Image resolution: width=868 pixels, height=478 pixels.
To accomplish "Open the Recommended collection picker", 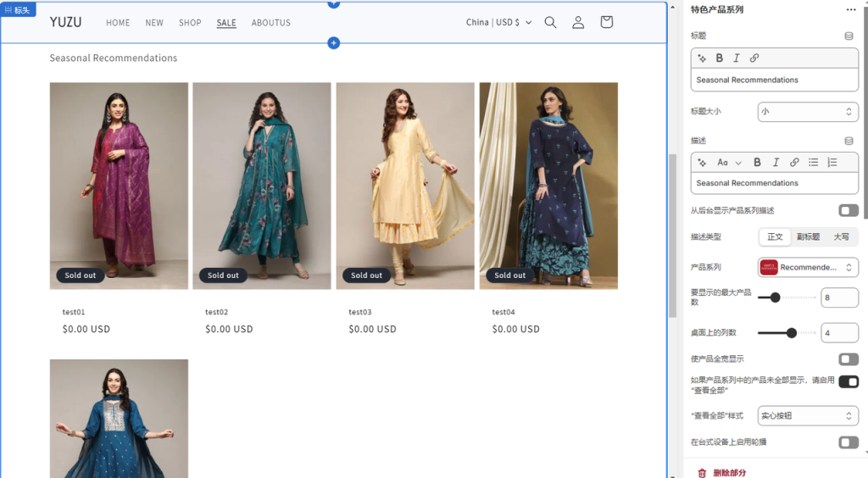I will click(x=808, y=267).
